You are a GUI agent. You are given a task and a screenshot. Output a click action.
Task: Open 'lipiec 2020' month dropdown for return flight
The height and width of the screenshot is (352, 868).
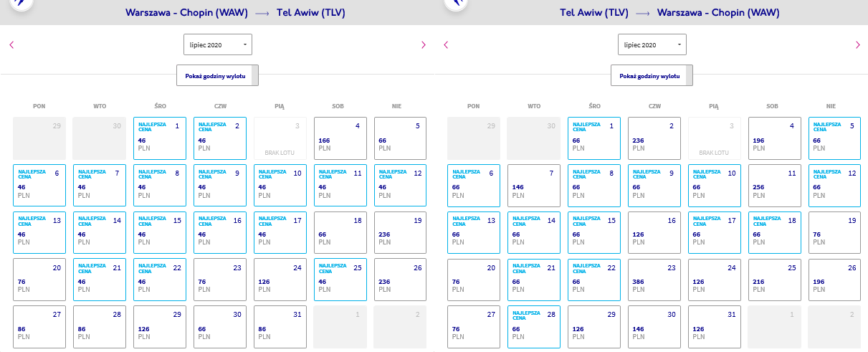click(652, 44)
